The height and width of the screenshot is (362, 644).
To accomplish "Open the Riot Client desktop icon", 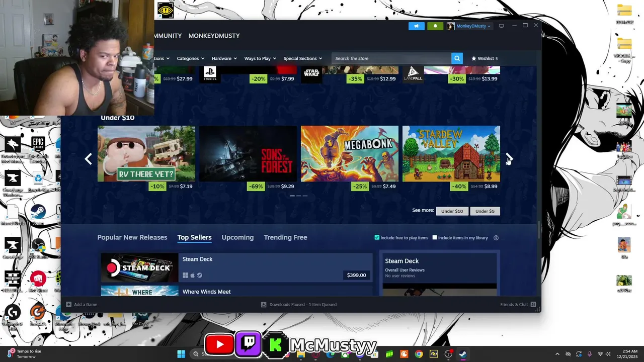I will [x=38, y=282].
